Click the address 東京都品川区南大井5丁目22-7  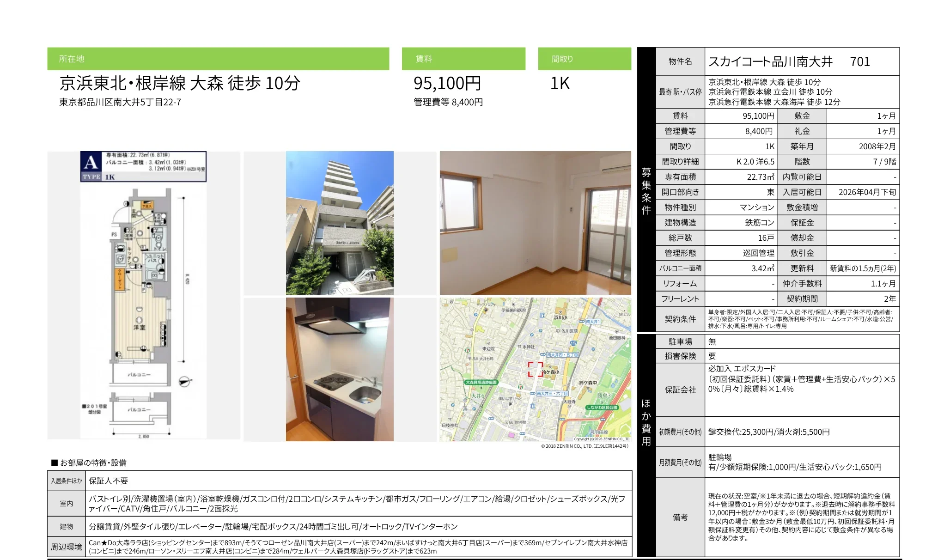pos(120,102)
